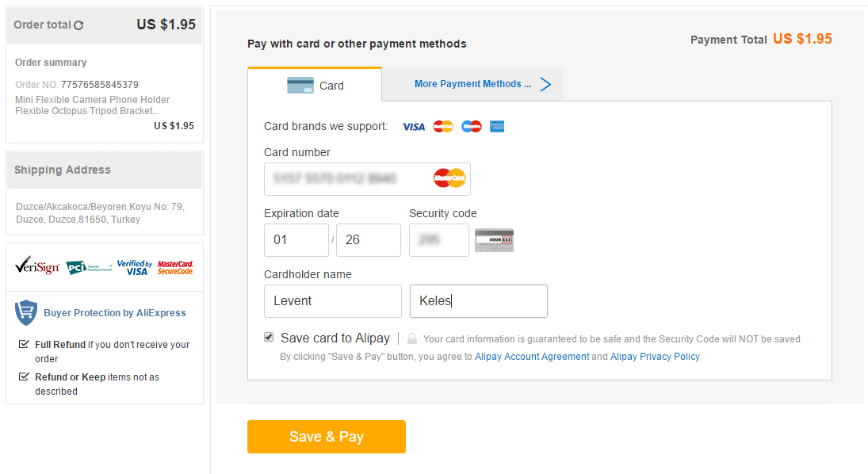The height and width of the screenshot is (474, 868).
Task: Uncheck Save card to Alipay checkbox
Action: (x=269, y=338)
